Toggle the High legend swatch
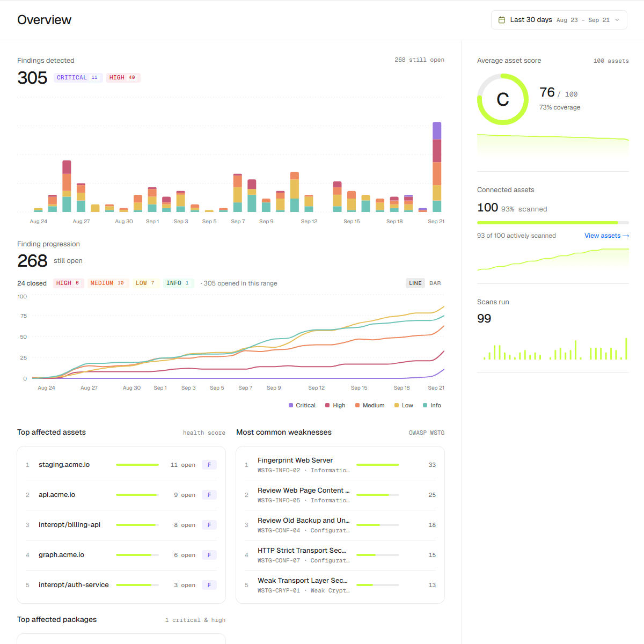The height and width of the screenshot is (644, 644). pyautogui.click(x=327, y=406)
